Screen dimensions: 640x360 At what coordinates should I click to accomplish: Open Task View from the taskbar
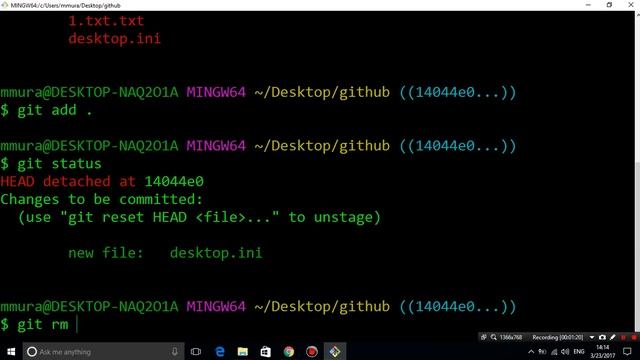(196, 351)
